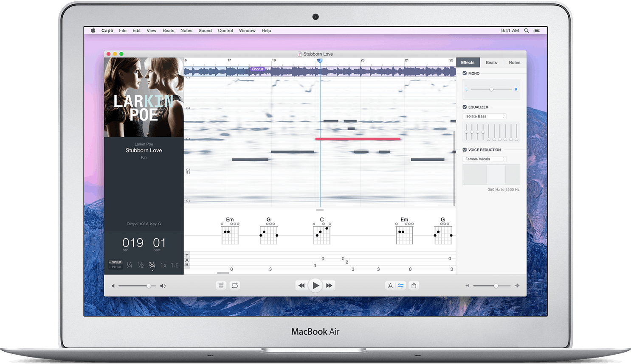Open Spotlight search in menu bar
Viewport: 631px width, 364px height.
(526, 31)
